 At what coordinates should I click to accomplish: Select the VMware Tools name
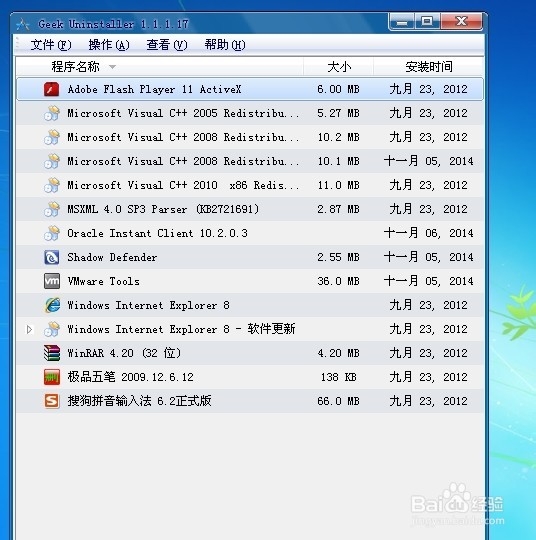103,281
